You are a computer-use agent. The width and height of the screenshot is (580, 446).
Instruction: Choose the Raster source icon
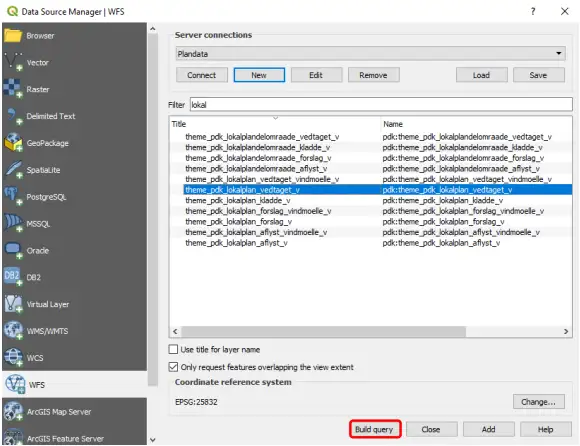point(13,89)
